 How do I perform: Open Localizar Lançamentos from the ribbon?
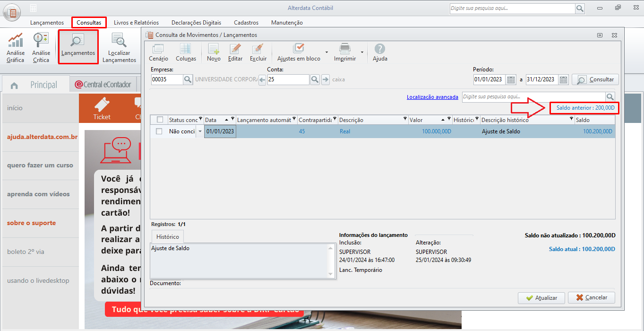(119, 48)
